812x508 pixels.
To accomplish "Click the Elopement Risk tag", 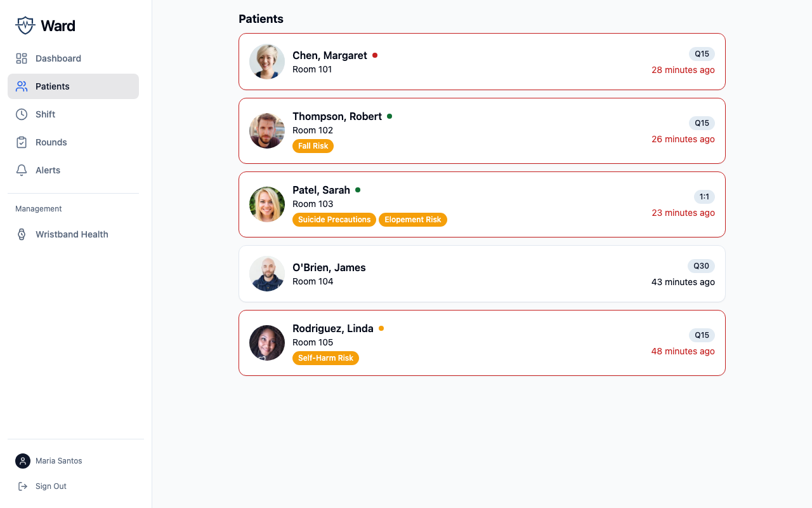I will (x=412, y=220).
